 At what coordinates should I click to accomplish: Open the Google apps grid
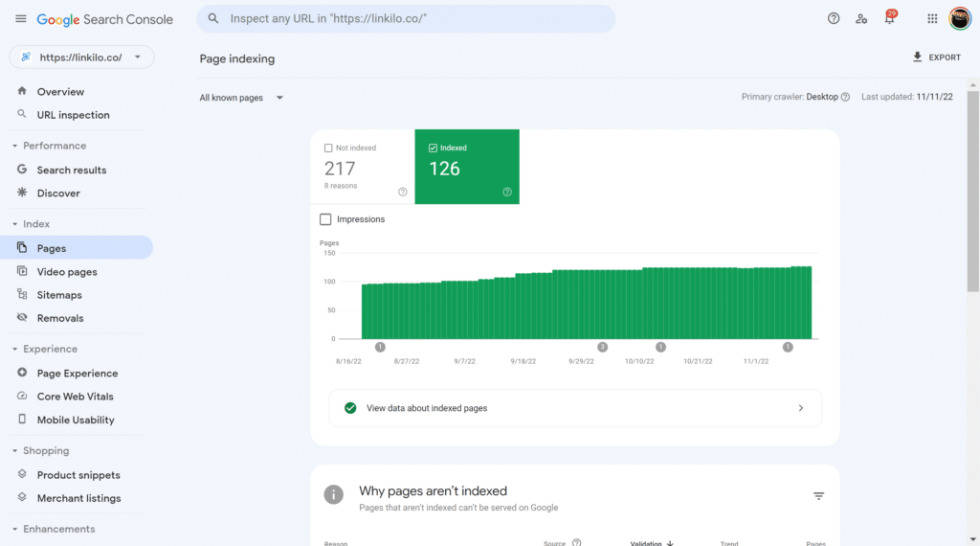tap(932, 19)
